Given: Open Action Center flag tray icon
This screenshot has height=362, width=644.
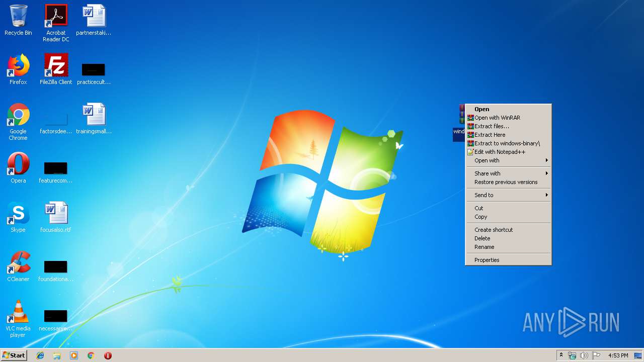Looking at the screenshot, I should coord(596,355).
